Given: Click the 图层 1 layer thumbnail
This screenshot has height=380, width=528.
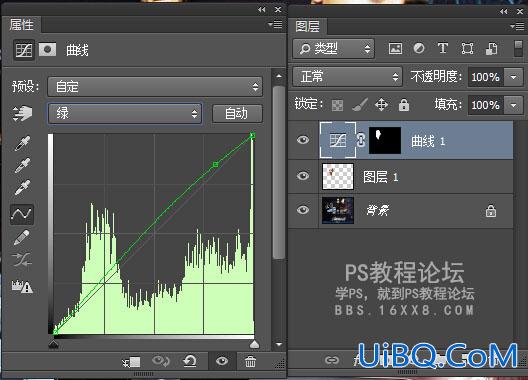Looking at the screenshot, I should point(338,176).
